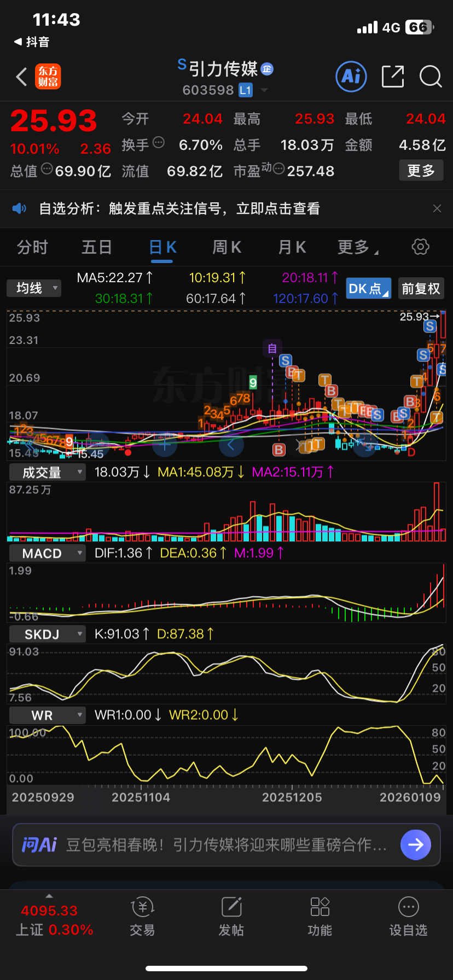Viewport: 453px width, 980px height.
Task: Open the DK点 dropdown
Action: [369, 288]
